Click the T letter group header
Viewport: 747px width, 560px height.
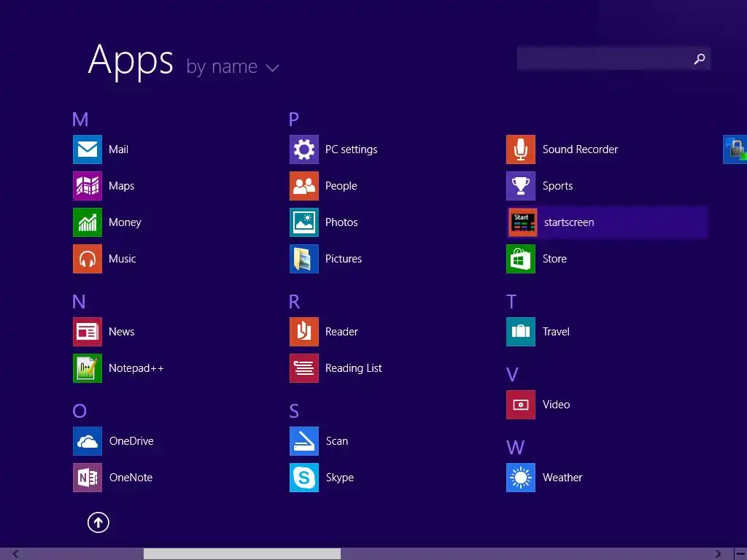click(x=511, y=302)
